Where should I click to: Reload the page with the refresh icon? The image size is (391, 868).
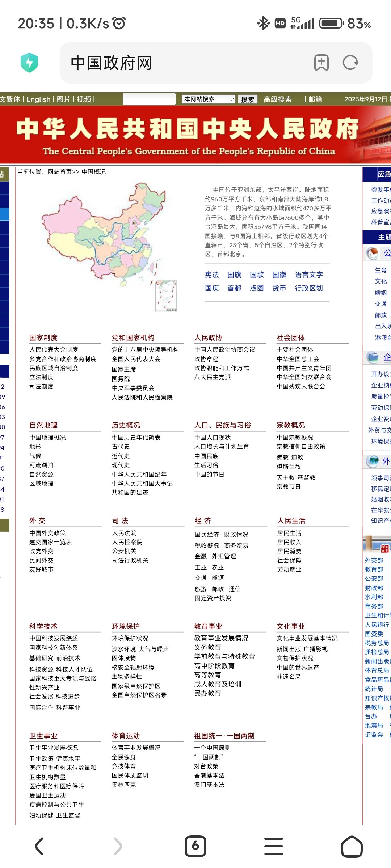pos(350,63)
